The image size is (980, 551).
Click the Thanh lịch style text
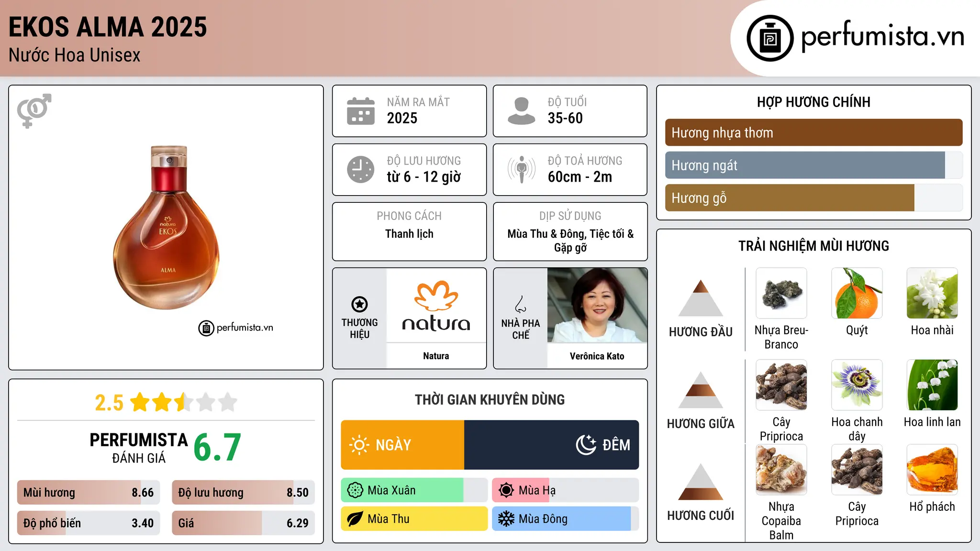(x=409, y=234)
